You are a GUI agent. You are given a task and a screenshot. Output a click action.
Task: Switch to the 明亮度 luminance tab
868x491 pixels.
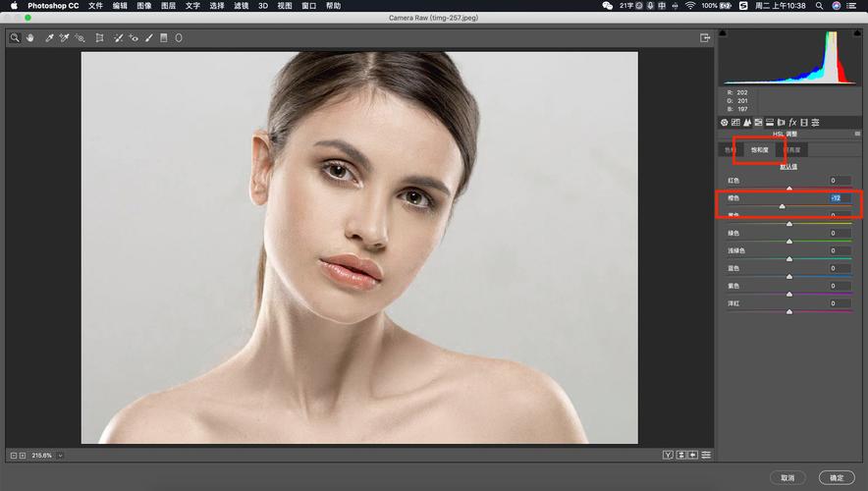(792, 150)
